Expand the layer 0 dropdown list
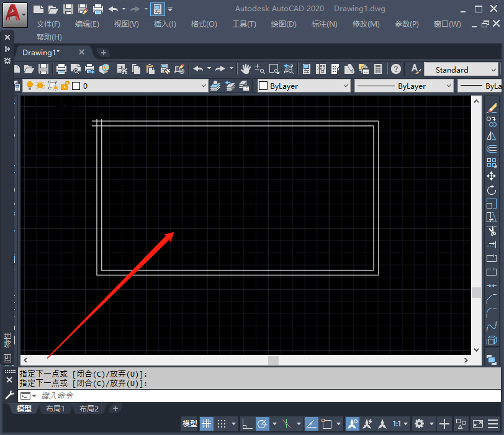Viewport: 504px width, 435px height. (x=204, y=86)
